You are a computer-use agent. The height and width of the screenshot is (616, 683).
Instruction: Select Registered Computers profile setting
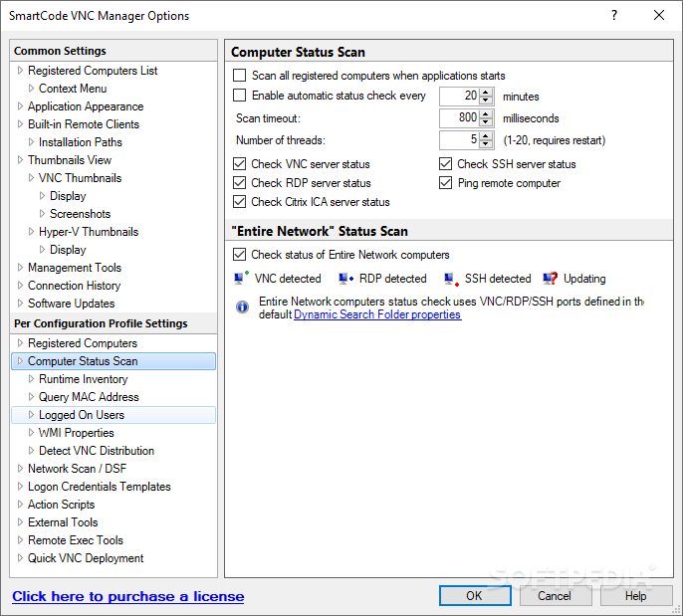coord(83,343)
